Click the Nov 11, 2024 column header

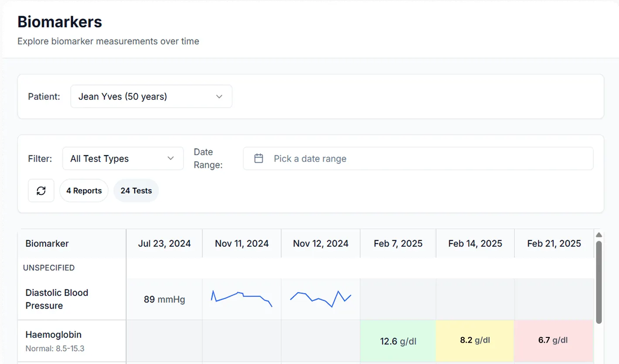click(241, 243)
